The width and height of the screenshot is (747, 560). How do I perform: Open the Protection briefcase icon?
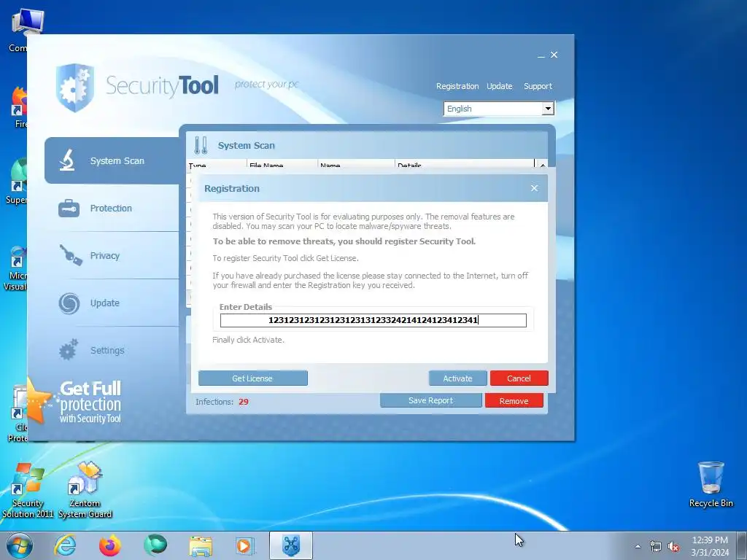click(x=69, y=208)
